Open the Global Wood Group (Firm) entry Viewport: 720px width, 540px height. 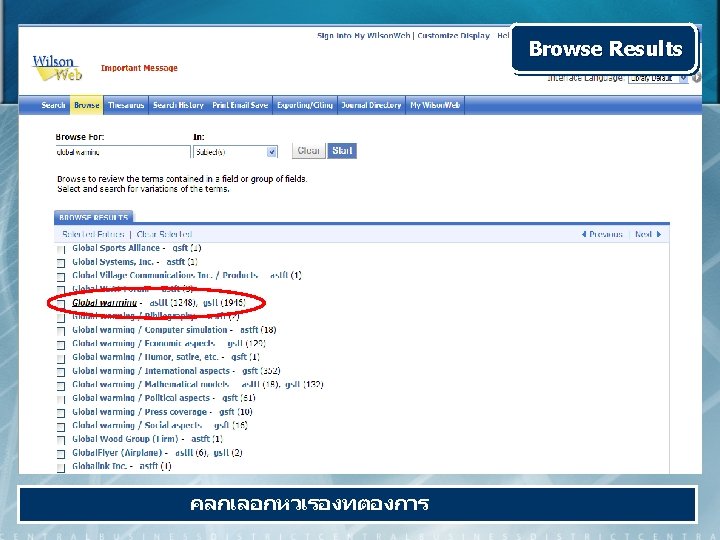tap(125, 439)
